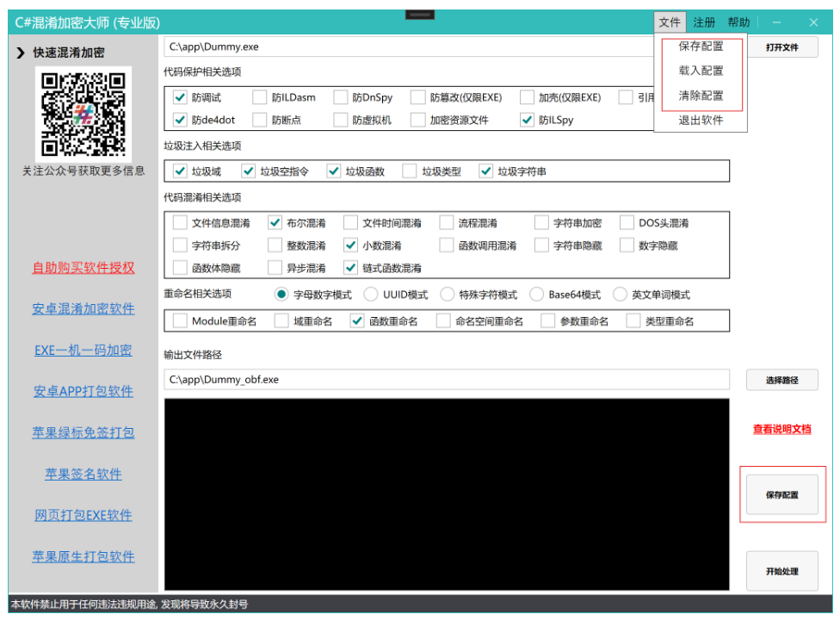Click the output path field Dummy_obf.exe
This screenshot has height=627, width=840.
click(447, 380)
